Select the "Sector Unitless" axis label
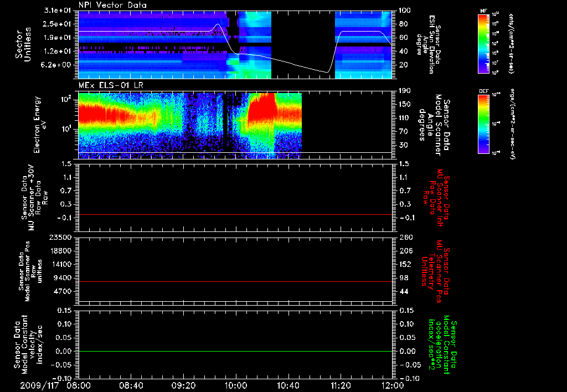The width and height of the screenshot is (567, 392). point(23,45)
